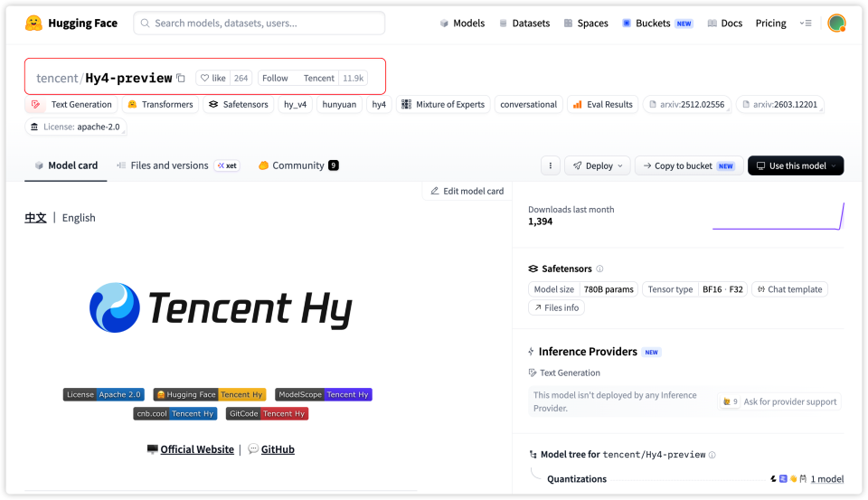Viewport: 868px width, 500px height.
Task: Click the Safetensors info icon
Action: [x=599, y=269]
